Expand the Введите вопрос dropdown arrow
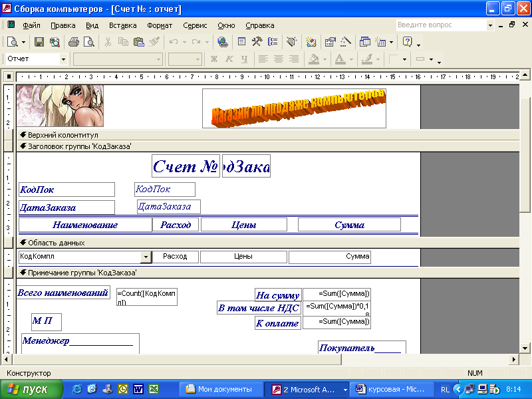The image size is (532, 399). [x=490, y=25]
